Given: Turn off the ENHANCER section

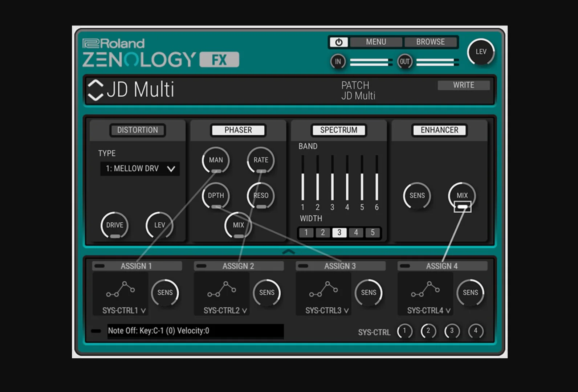Looking at the screenshot, I should tap(439, 130).
